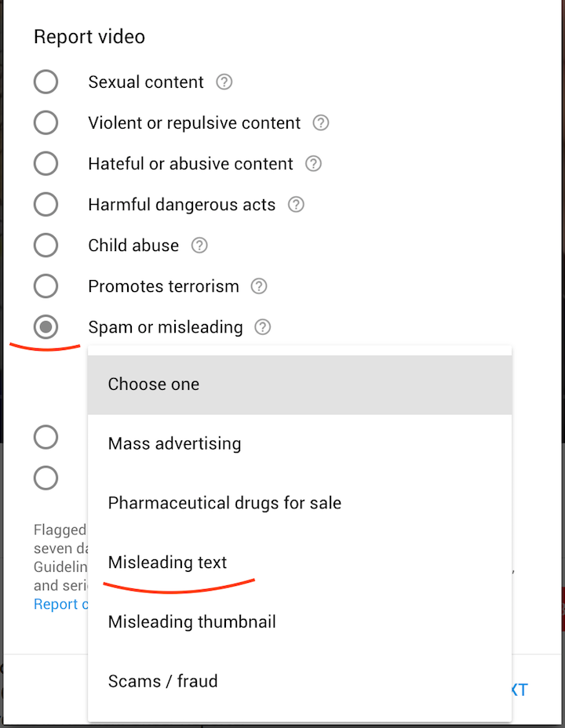Choose the Promotes terrorism radio option

tap(46, 286)
